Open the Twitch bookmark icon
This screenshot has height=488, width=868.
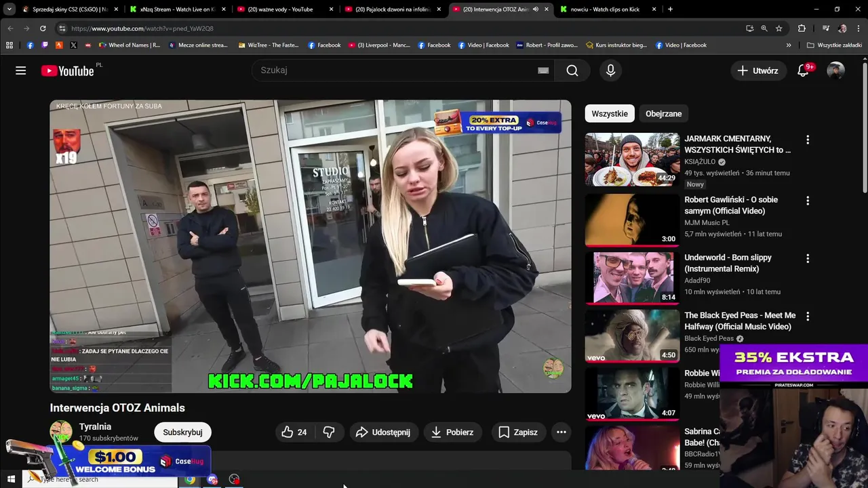(x=45, y=45)
